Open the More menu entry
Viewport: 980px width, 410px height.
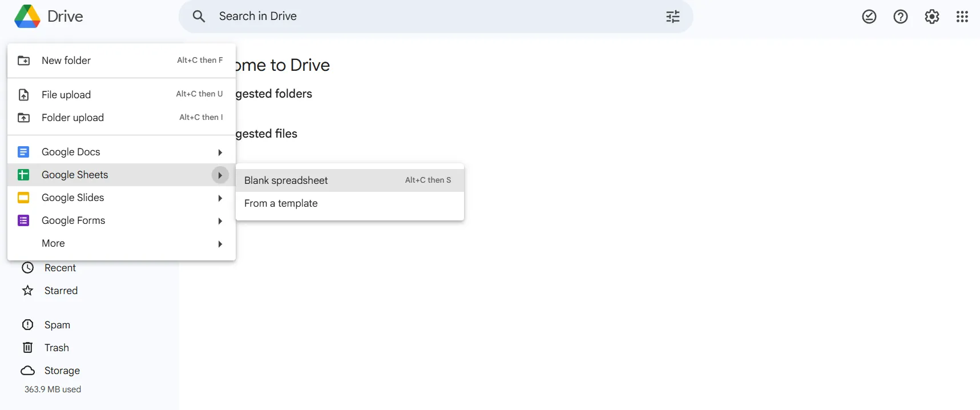[122, 243]
